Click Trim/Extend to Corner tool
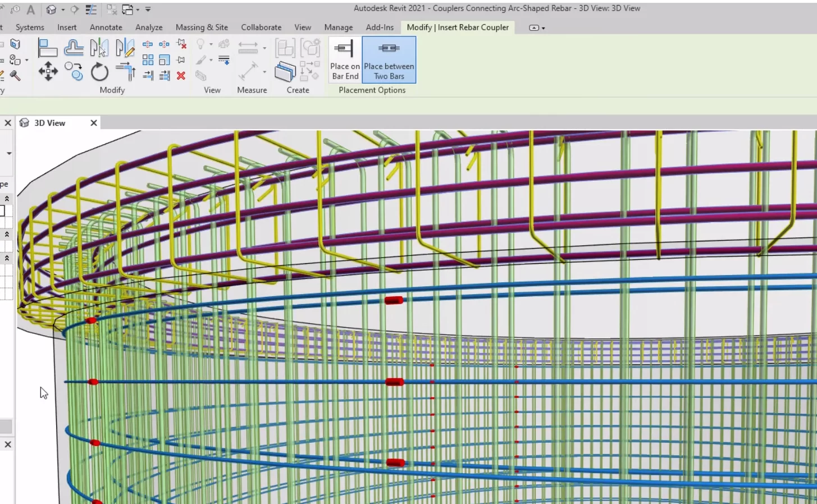The width and height of the screenshot is (817, 504). [125, 72]
